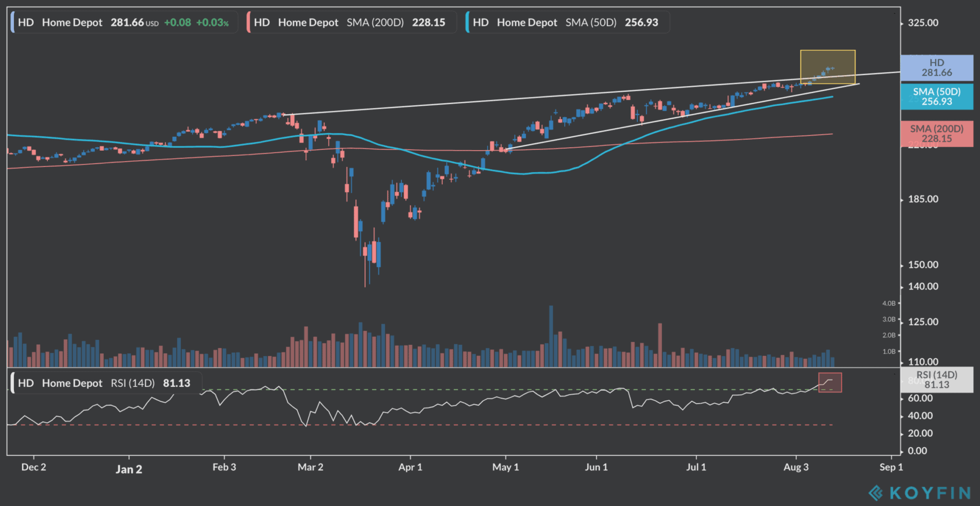
Task: Click the Jul 1 date label
Action: 696,467
